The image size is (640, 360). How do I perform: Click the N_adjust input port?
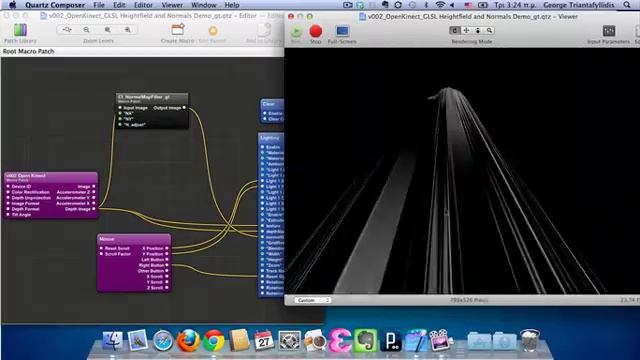pos(120,124)
